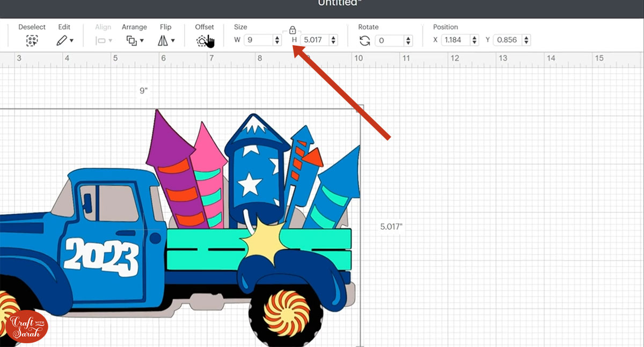The height and width of the screenshot is (347, 644).
Task: Click the Rotate angle field
Action: click(390, 40)
